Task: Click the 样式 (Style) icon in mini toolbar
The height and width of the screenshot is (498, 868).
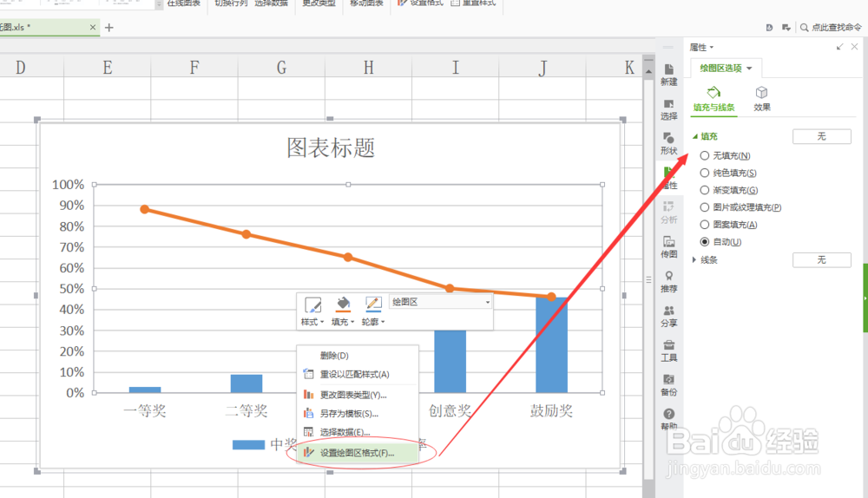Action: [312, 305]
